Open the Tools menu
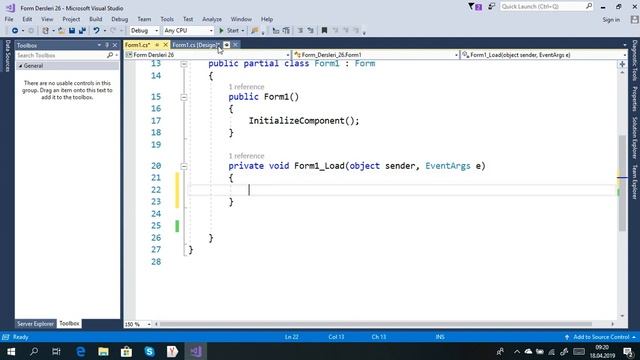 click(x=167, y=19)
